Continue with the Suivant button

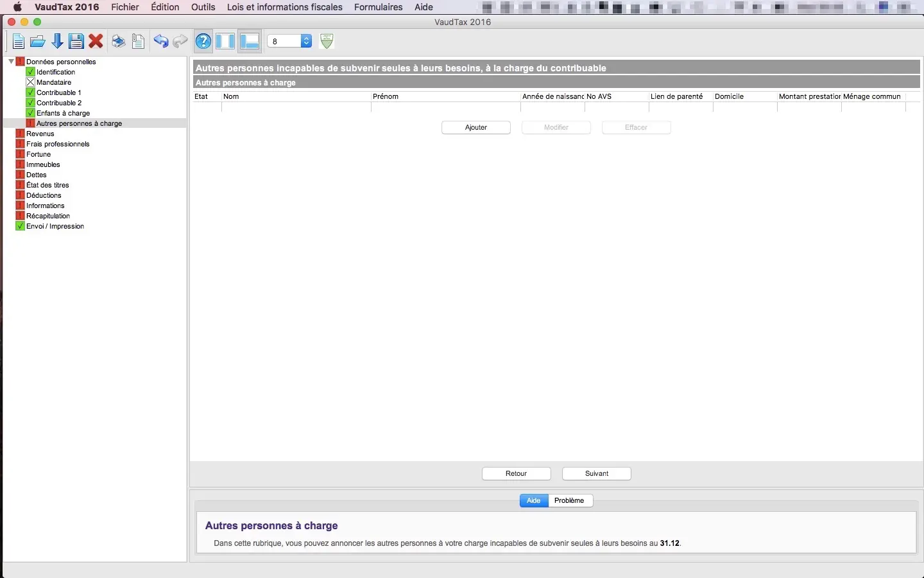[597, 473]
